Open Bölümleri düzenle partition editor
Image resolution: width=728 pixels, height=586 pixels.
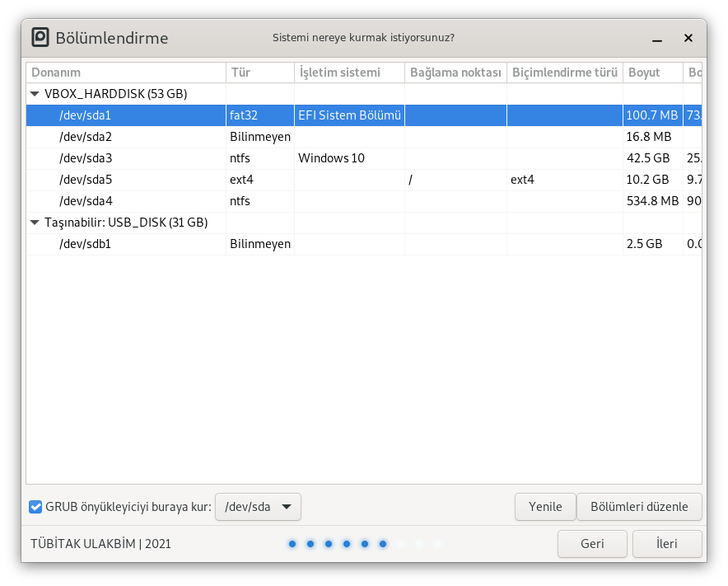(639, 507)
